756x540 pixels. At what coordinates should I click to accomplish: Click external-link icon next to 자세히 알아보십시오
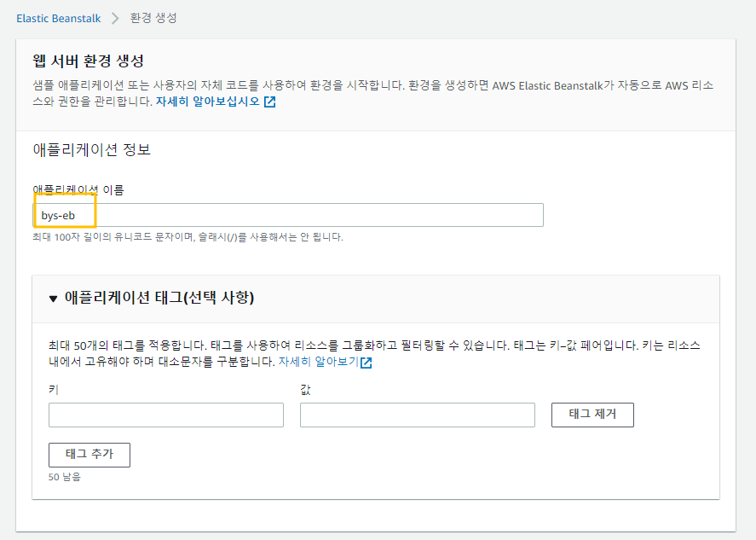point(270,102)
